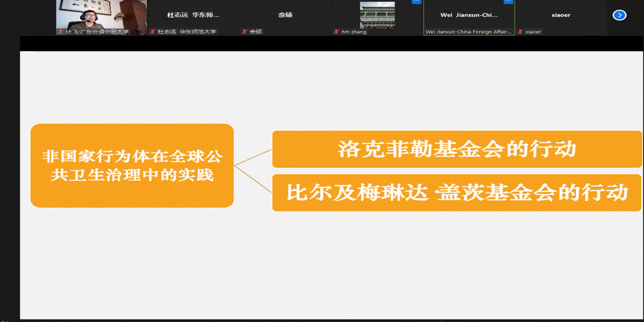Select hm zhang's building profile picture
This screenshot has width=644, height=322.
point(377,15)
